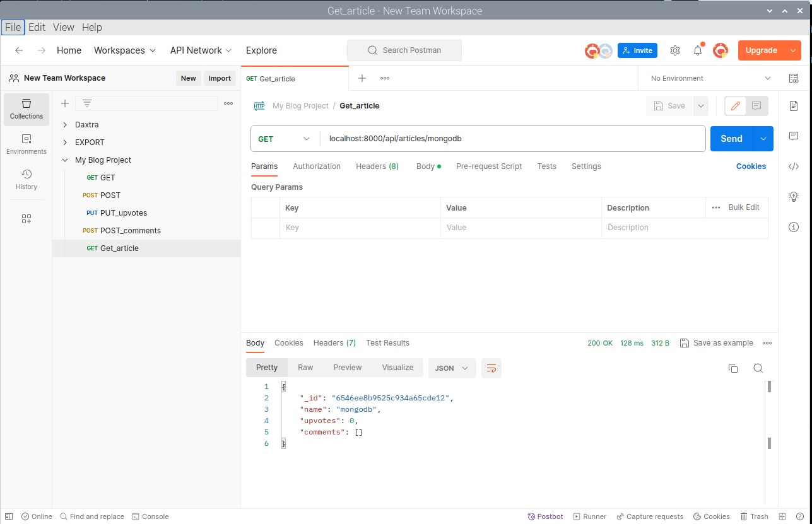Select the Pretty response view

point(267,368)
